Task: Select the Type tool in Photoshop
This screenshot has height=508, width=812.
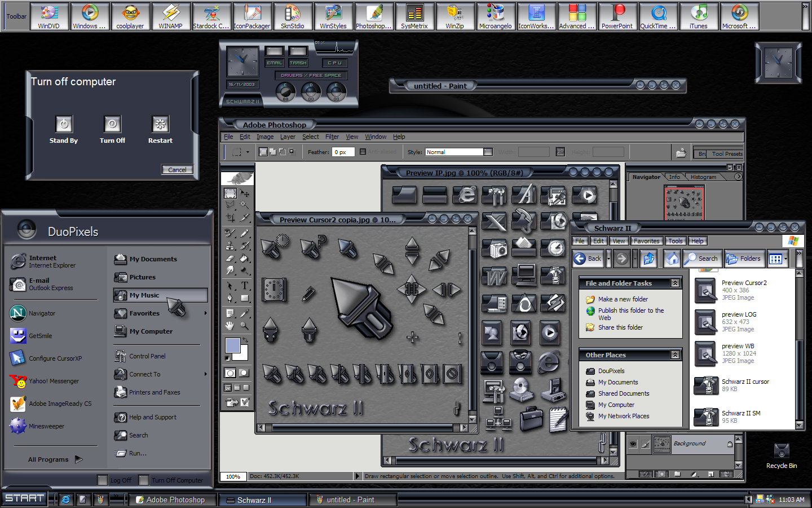Action: point(244,286)
